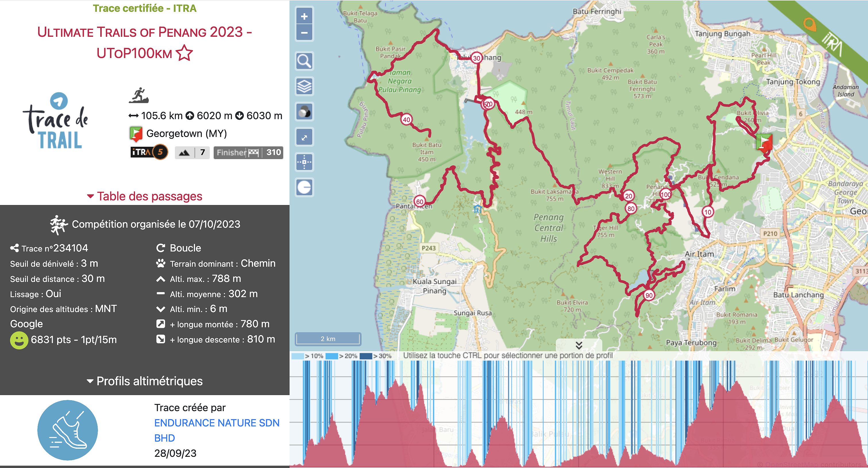
Task: Star the UToP100km trace as favorite
Action: pos(184,53)
